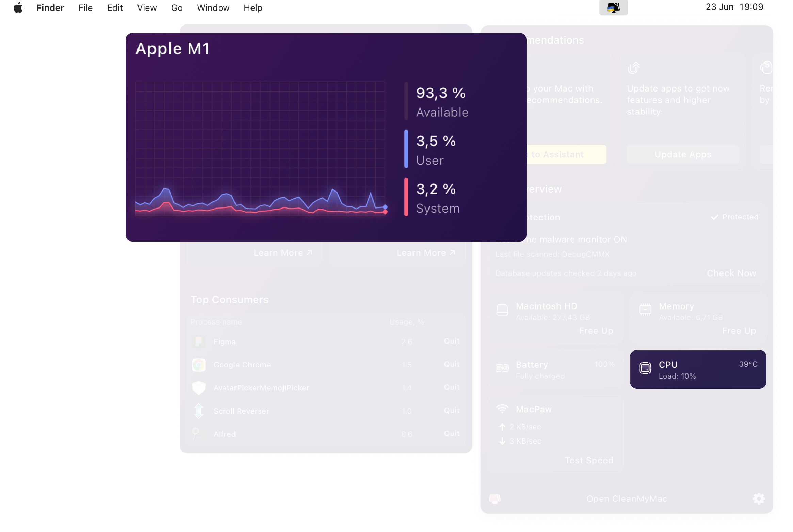The image size is (793, 532).
Task: Click the left Learn More link
Action: [x=283, y=253]
